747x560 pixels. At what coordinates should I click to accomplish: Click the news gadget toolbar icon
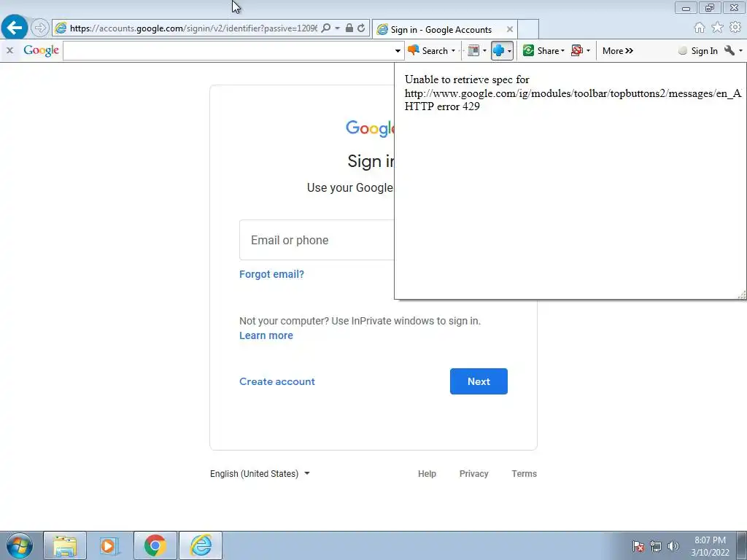click(x=473, y=50)
